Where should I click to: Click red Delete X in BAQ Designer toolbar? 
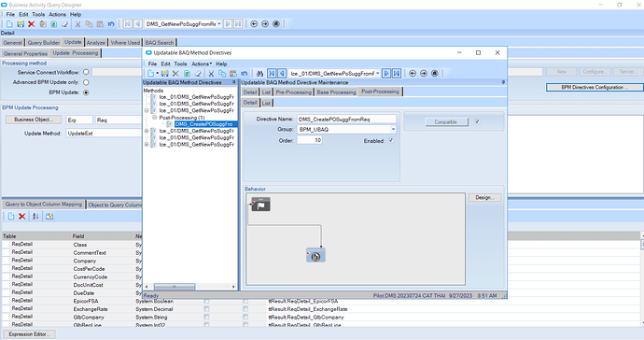tap(31, 24)
